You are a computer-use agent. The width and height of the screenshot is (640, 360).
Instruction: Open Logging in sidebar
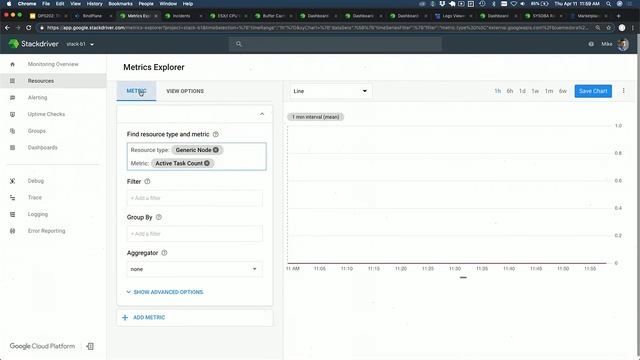pos(38,214)
